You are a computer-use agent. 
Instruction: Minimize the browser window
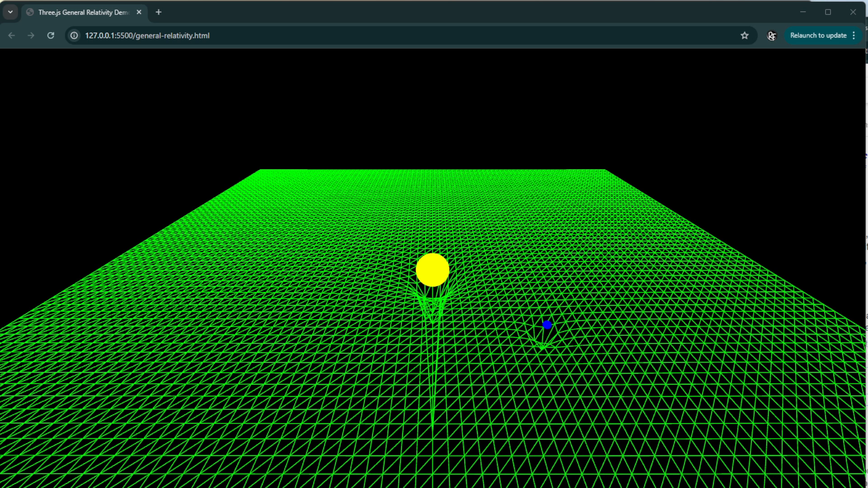803,12
